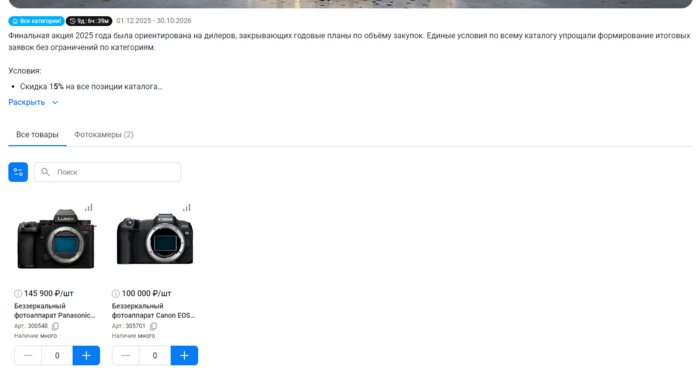The image size is (697, 380).
Task: Click the Все категории badge
Action: [x=36, y=21]
